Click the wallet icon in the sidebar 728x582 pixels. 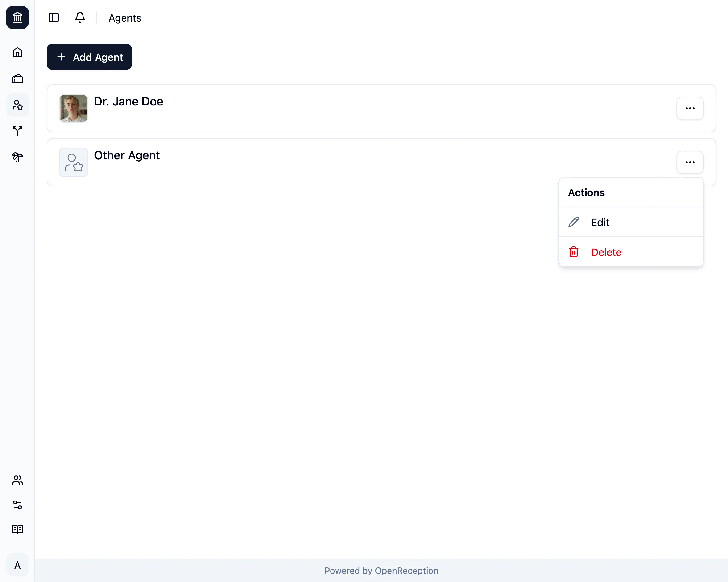(17, 79)
